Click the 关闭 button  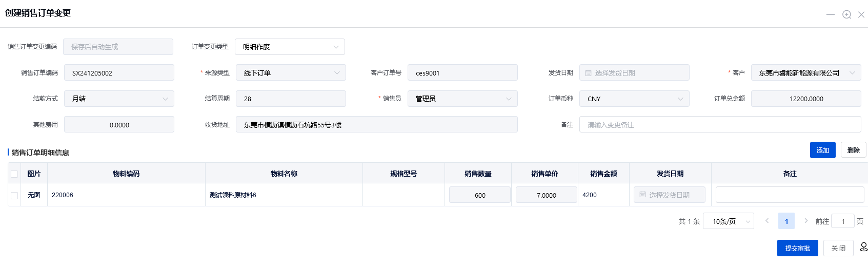tap(838, 248)
